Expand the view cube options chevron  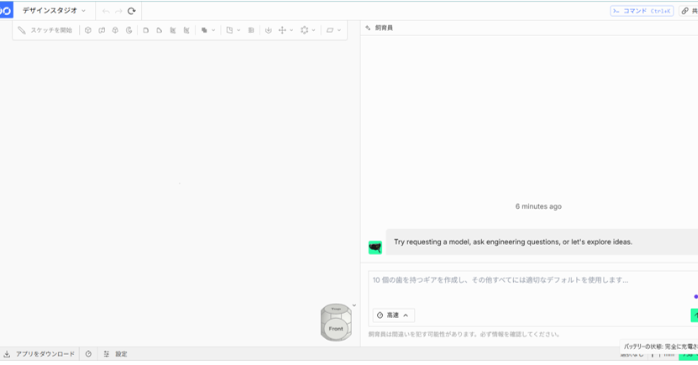click(x=354, y=305)
